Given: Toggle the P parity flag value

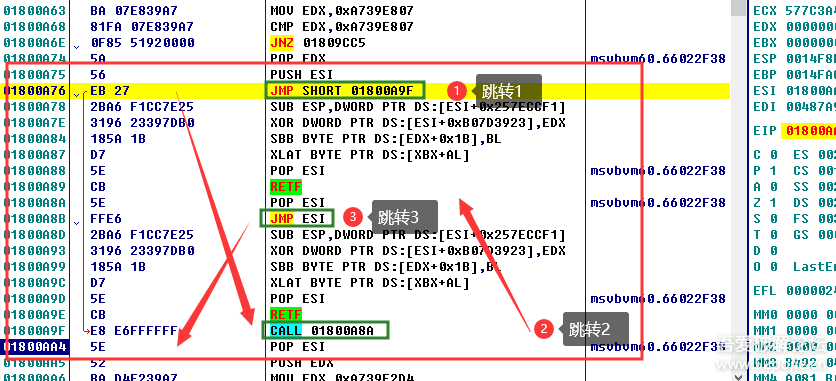Looking at the screenshot, I should tap(774, 171).
